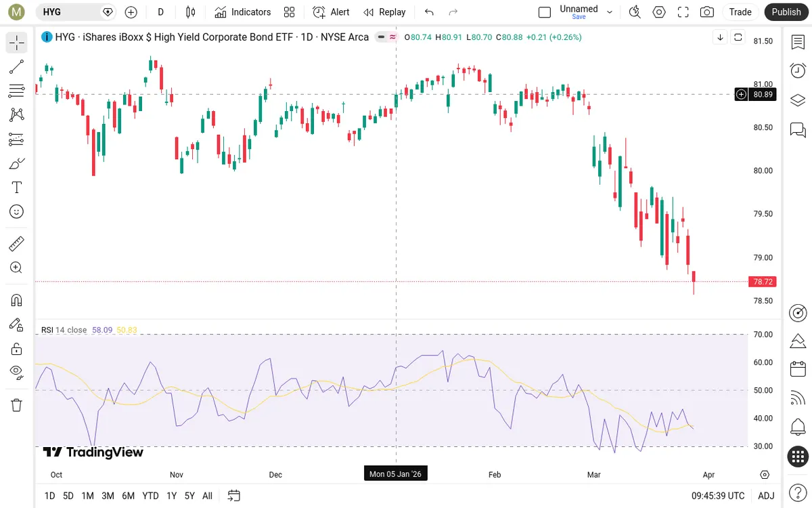Image resolution: width=812 pixels, height=508 pixels.
Task: Select the 6M date range
Action: [x=128, y=496]
